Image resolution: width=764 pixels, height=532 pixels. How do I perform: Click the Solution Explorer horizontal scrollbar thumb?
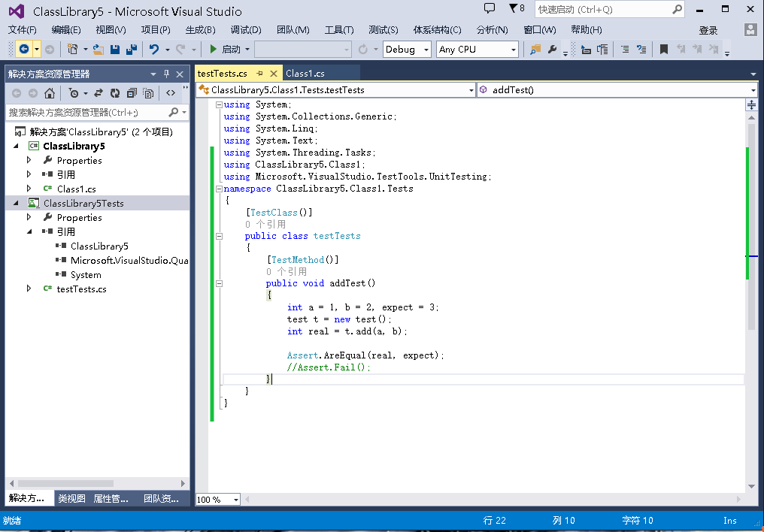(65, 483)
